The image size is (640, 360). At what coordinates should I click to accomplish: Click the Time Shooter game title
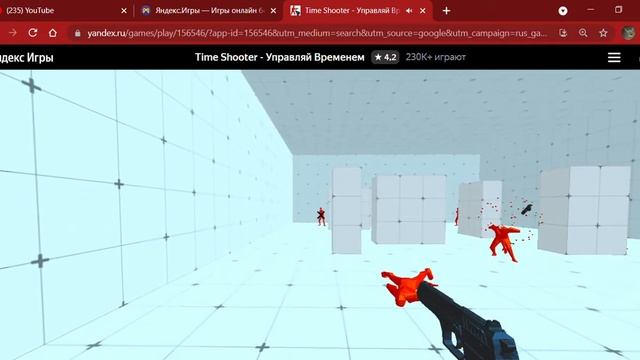[280, 57]
